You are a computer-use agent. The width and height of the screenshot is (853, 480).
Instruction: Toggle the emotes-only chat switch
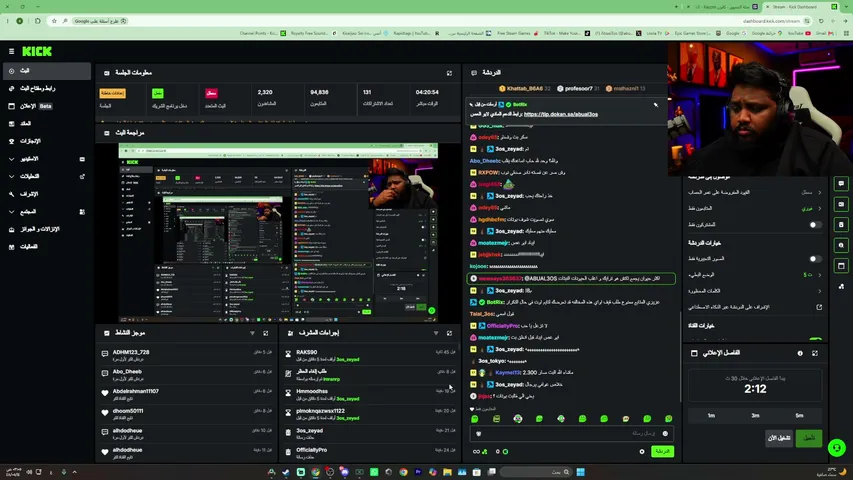[815, 259]
